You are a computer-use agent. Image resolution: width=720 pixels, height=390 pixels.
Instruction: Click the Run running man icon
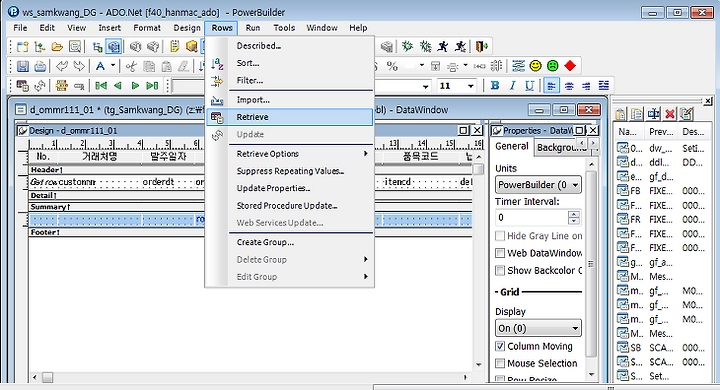pyautogui.click(x=443, y=46)
